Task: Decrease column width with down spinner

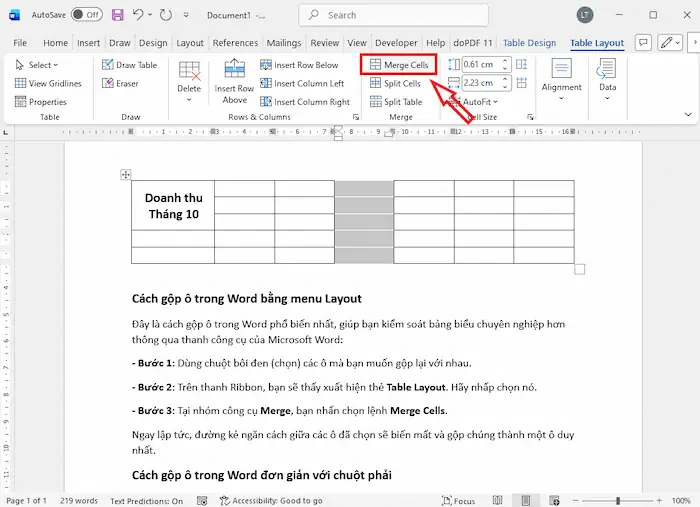Action: tap(505, 86)
